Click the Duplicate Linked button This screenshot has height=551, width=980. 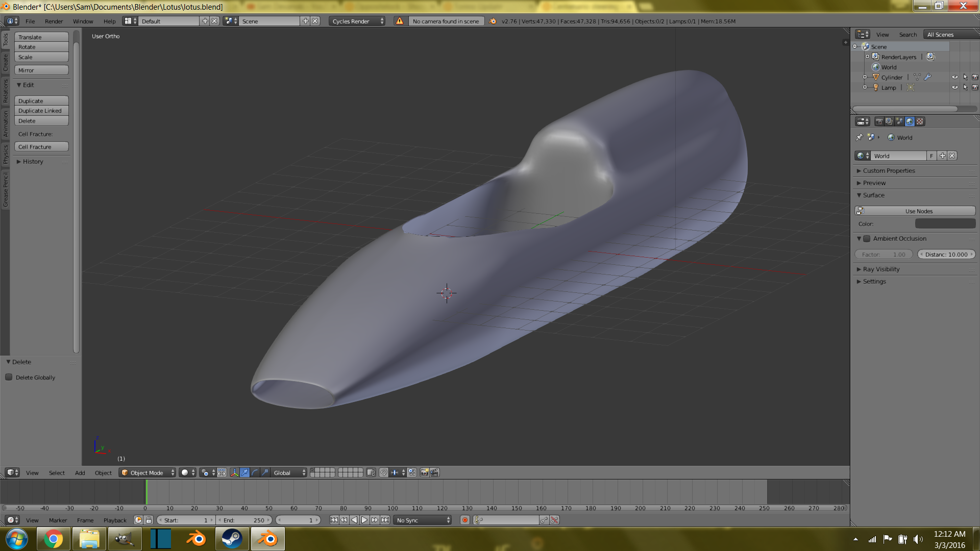coord(41,111)
